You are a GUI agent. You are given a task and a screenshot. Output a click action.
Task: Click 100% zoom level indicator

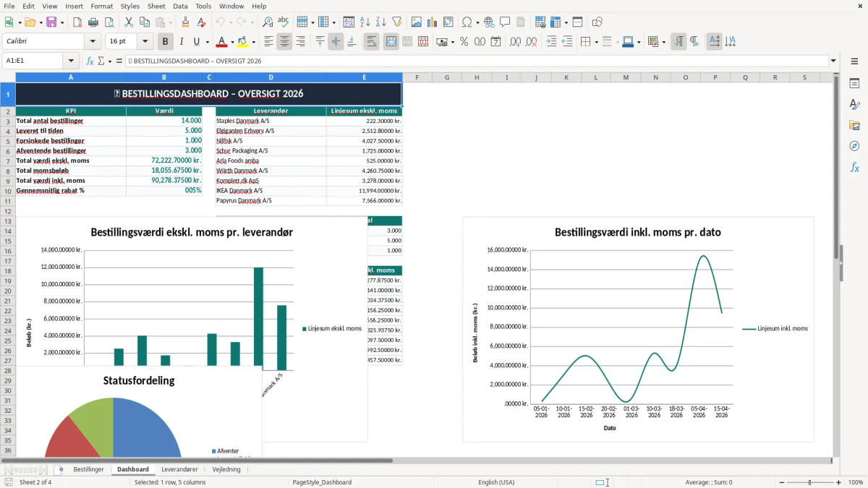pyautogui.click(x=856, y=482)
